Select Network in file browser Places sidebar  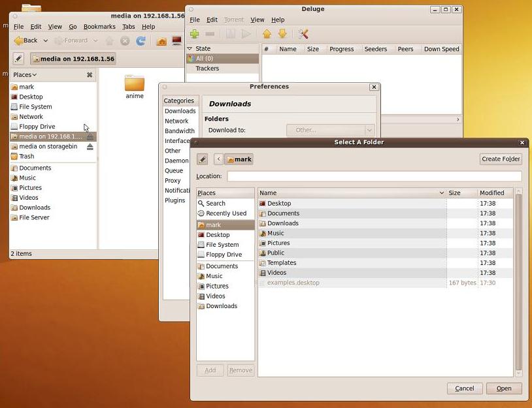click(53, 117)
